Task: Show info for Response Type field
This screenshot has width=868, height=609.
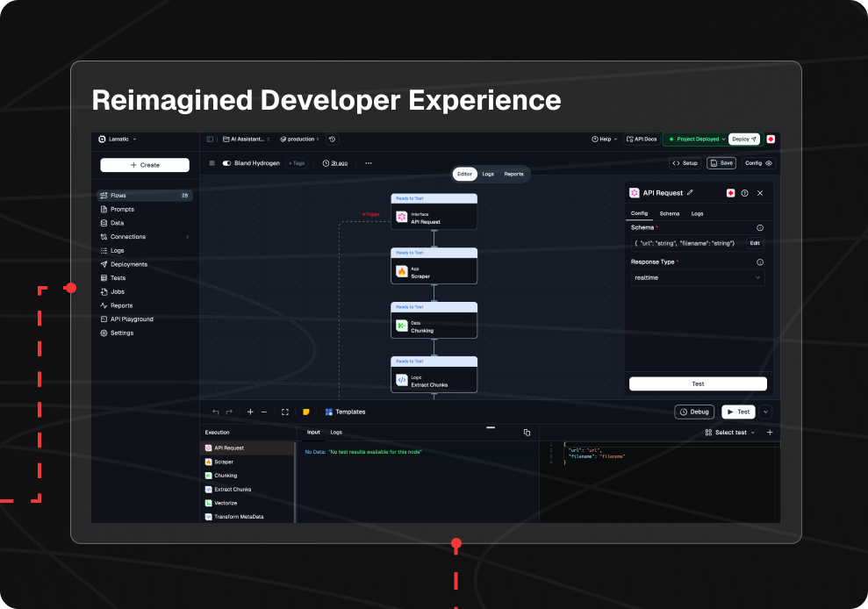Action: coord(760,262)
